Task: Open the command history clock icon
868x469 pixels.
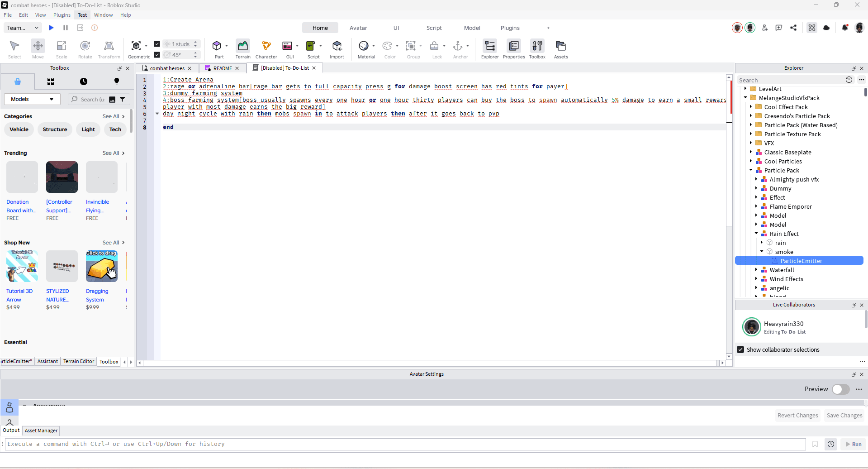Action: tap(831, 444)
